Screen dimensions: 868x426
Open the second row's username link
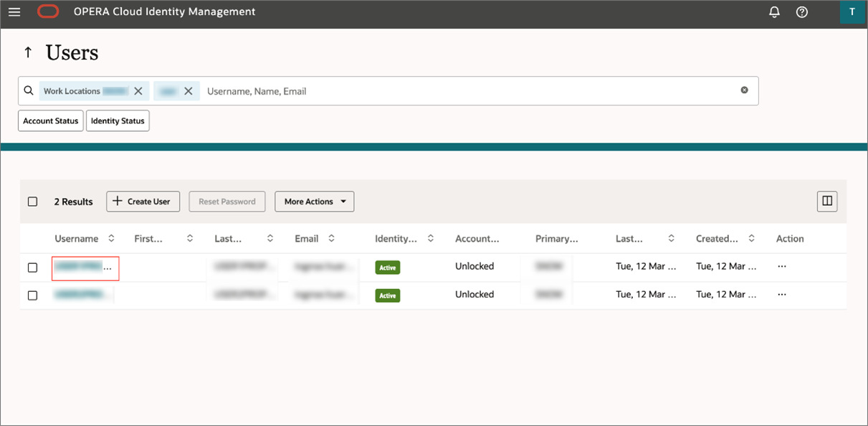pyautogui.click(x=84, y=295)
